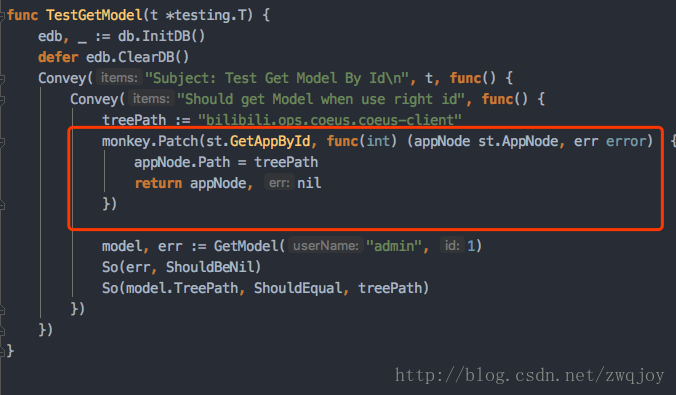Click func keyword on the "Should get Model" line
676x395 pixels.
point(498,99)
